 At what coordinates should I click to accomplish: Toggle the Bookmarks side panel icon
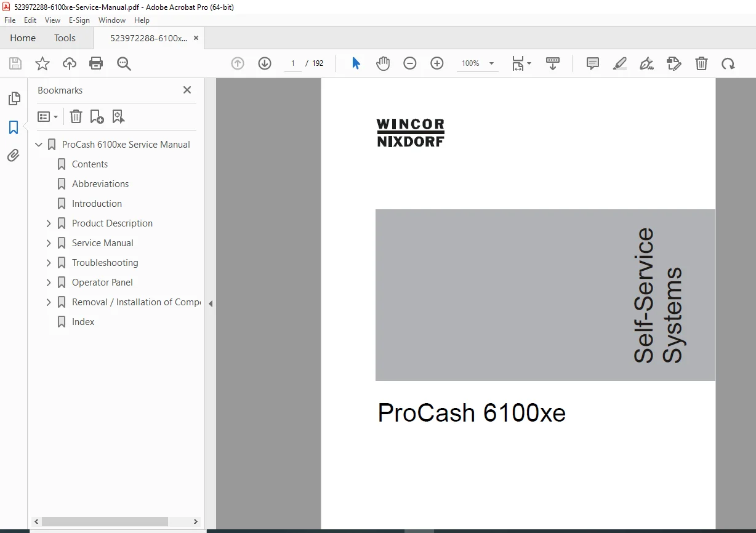[14, 127]
